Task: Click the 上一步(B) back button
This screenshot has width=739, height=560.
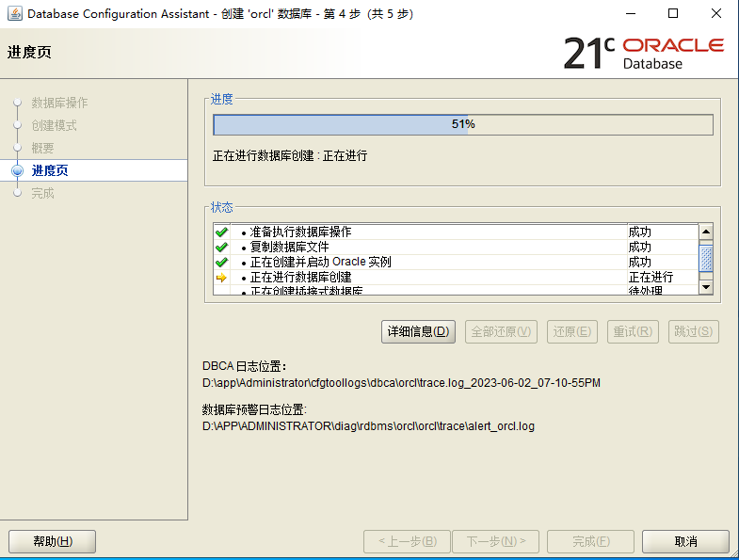Action: (408, 541)
